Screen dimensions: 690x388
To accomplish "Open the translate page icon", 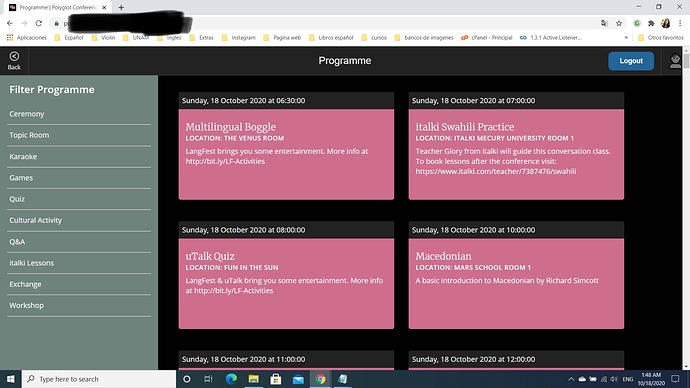I will [x=604, y=23].
